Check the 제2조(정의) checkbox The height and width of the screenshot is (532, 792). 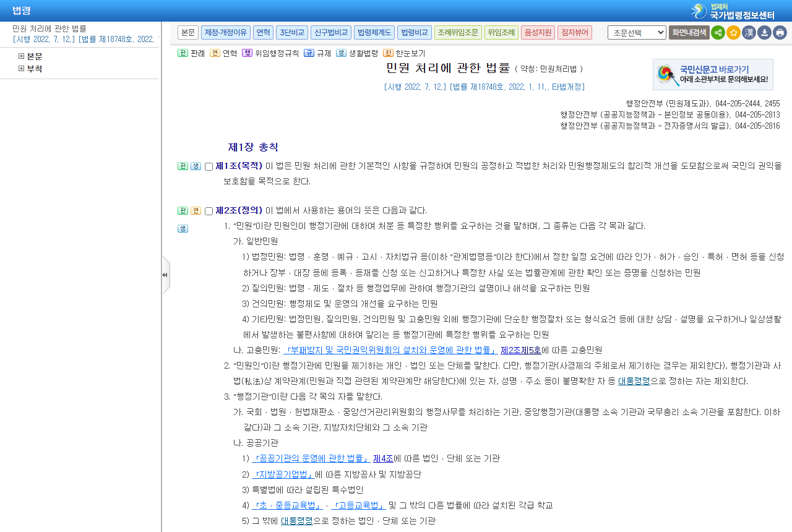tap(209, 212)
